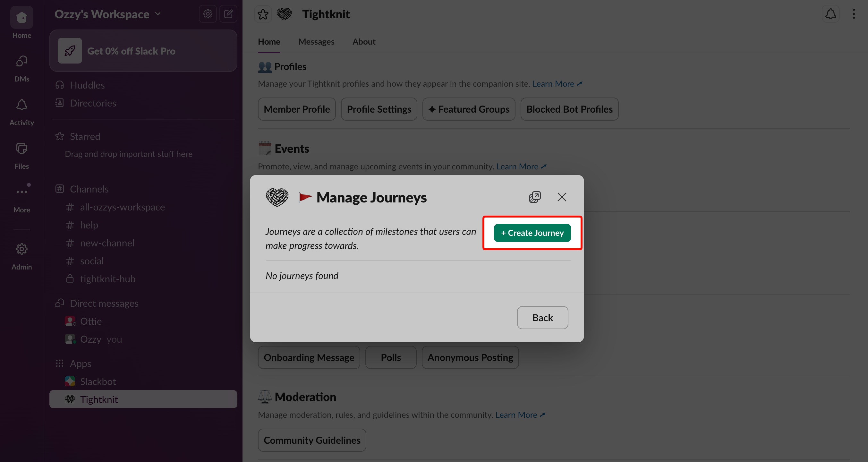Screen dimensions: 868x462
Task: Click the Back button in the dialog
Action: [542, 317]
